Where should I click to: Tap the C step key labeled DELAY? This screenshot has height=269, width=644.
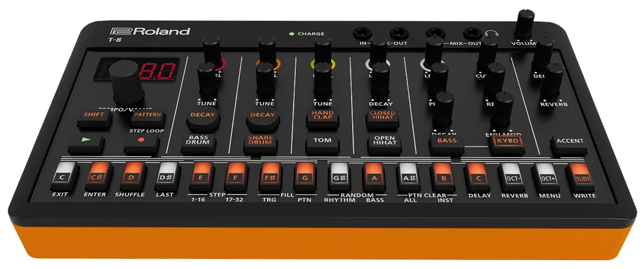tap(477, 178)
